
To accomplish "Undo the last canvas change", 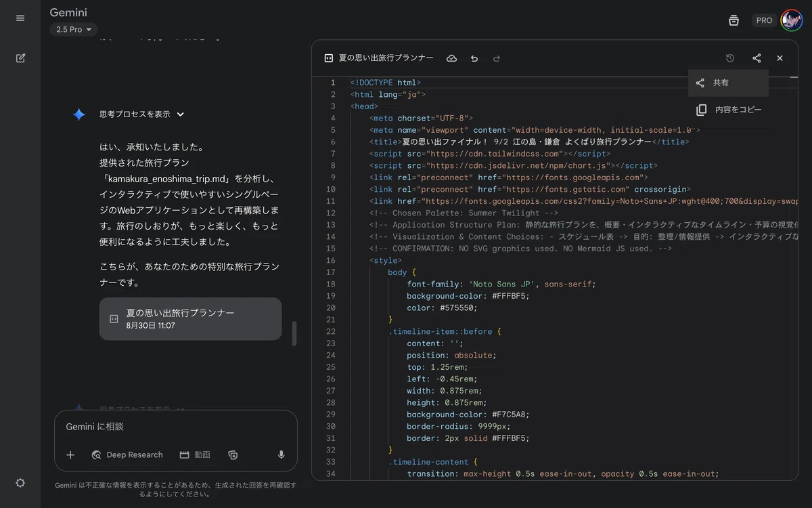I will [x=474, y=58].
